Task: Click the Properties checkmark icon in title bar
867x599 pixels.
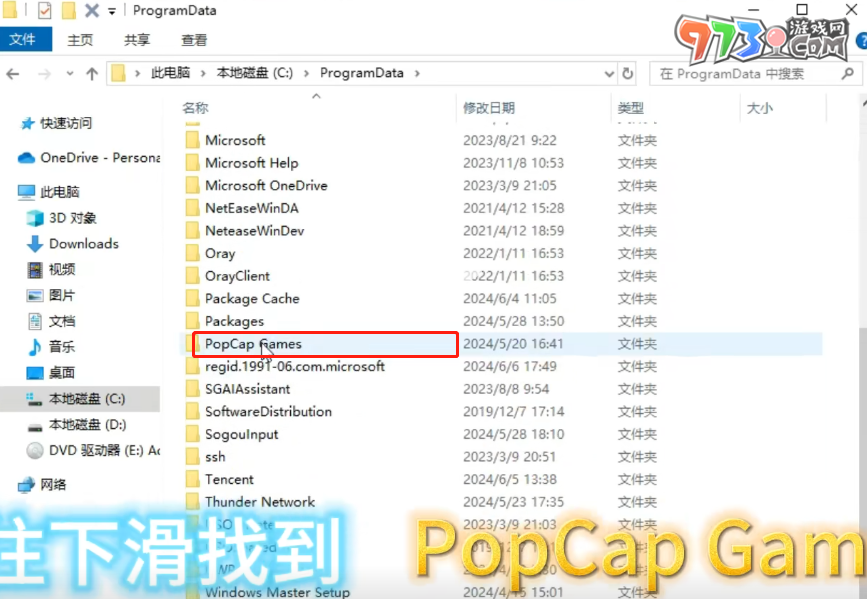Action: click(45, 11)
